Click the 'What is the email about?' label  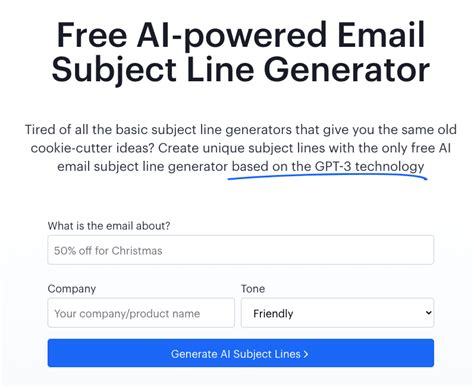point(109,226)
